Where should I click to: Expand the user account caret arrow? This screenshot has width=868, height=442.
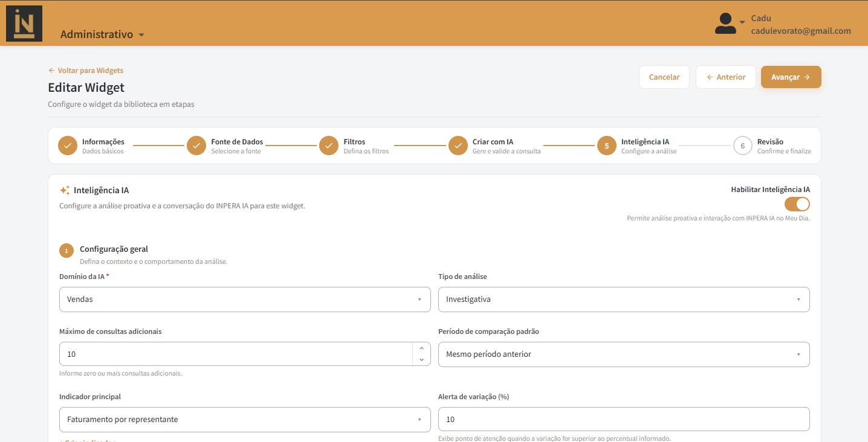pos(742,22)
